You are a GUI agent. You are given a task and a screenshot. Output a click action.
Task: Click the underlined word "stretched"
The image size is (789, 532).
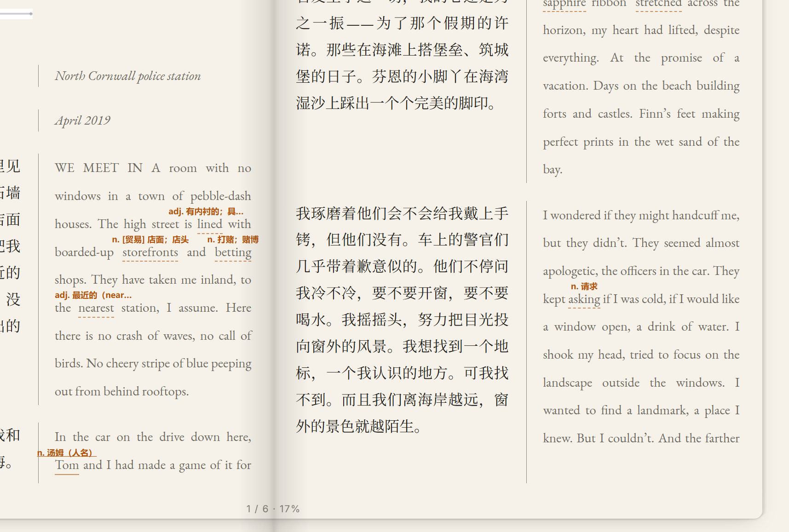click(x=658, y=3)
